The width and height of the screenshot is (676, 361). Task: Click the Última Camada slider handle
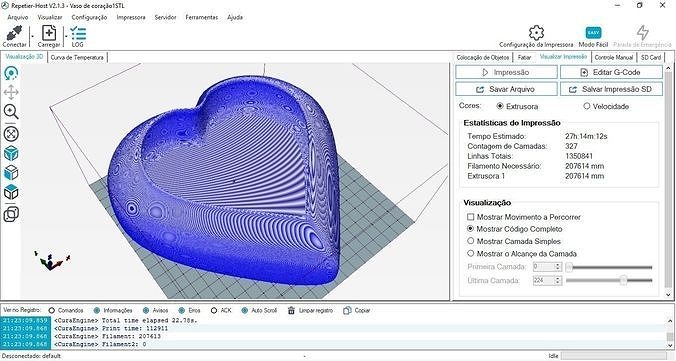623,280
